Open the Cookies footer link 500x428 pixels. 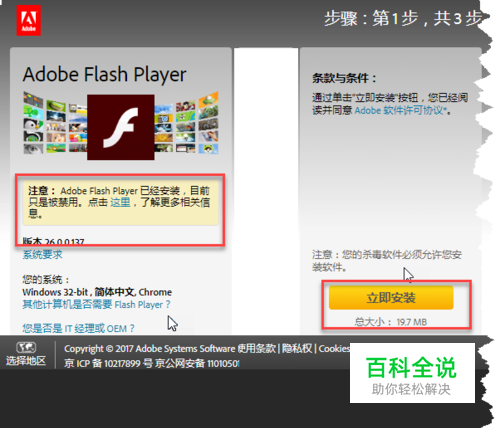point(334,349)
